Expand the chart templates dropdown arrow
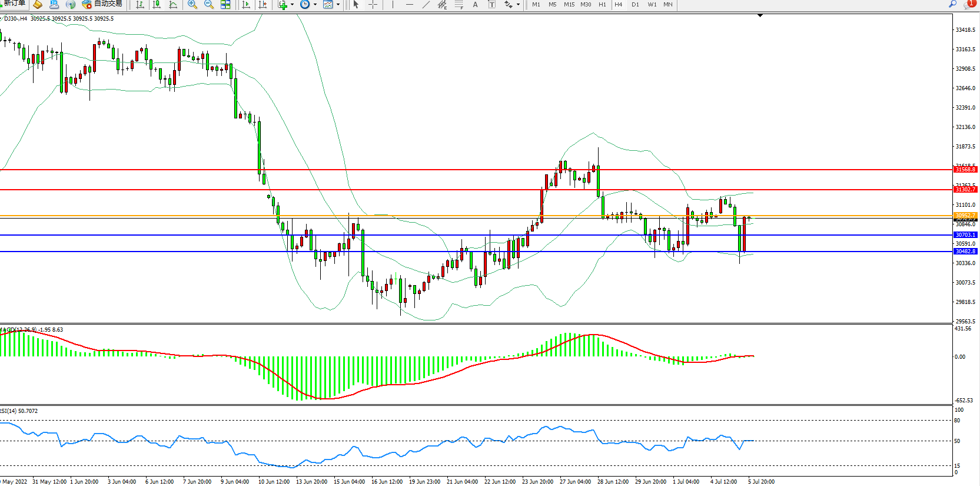This screenshot has height=486, width=980. pyautogui.click(x=338, y=5)
